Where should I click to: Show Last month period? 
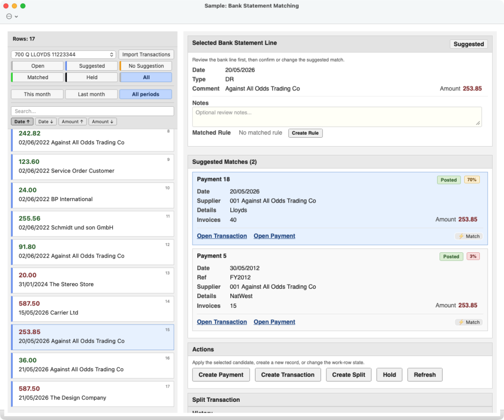92,94
